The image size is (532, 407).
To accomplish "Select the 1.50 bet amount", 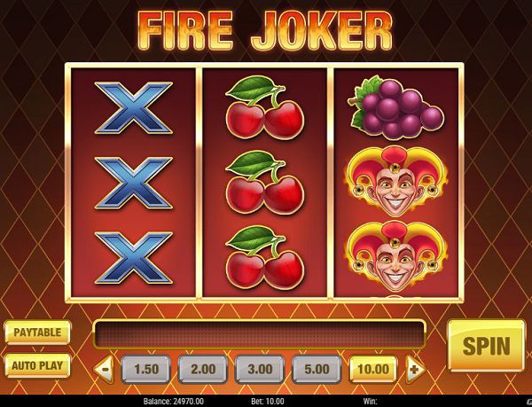I will pos(146,369).
